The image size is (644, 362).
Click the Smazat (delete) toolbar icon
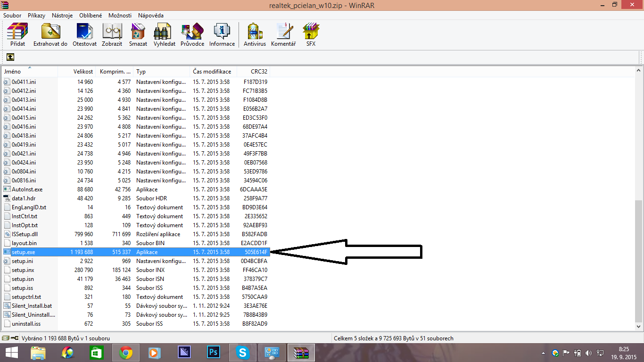tap(138, 34)
